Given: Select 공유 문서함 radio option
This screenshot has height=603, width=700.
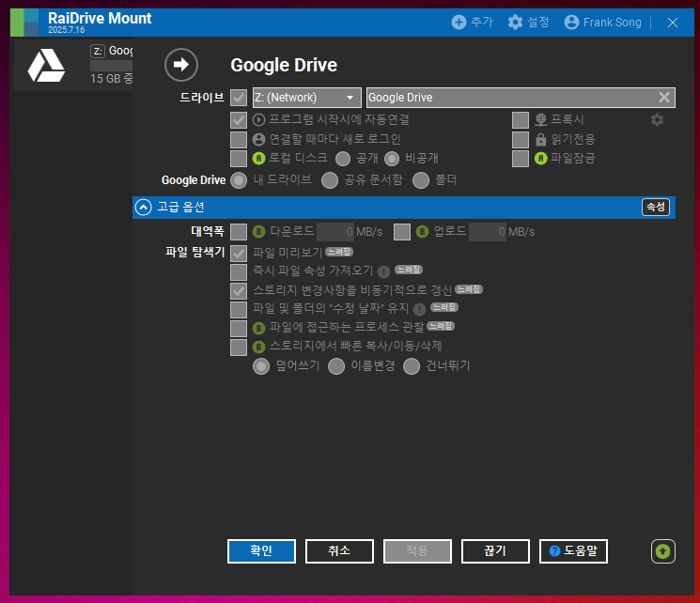Looking at the screenshot, I should pos(330,180).
